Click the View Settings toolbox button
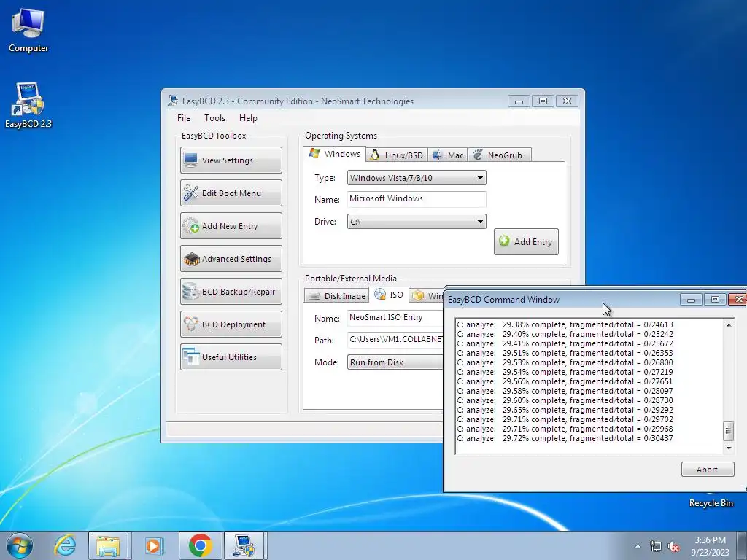This screenshot has width=747, height=560. pyautogui.click(x=231, y=160)
